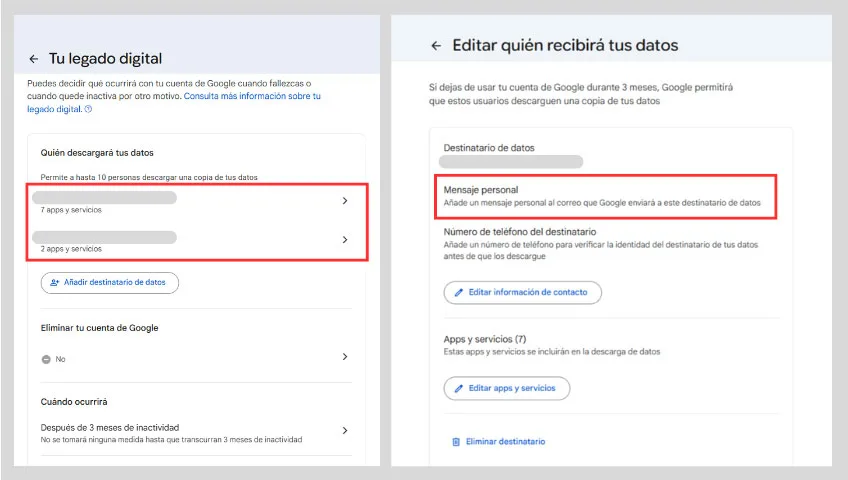This screenshot has width=848, height=480.
Task: Open help icon next to legado digital link
Action: (89, 109)
